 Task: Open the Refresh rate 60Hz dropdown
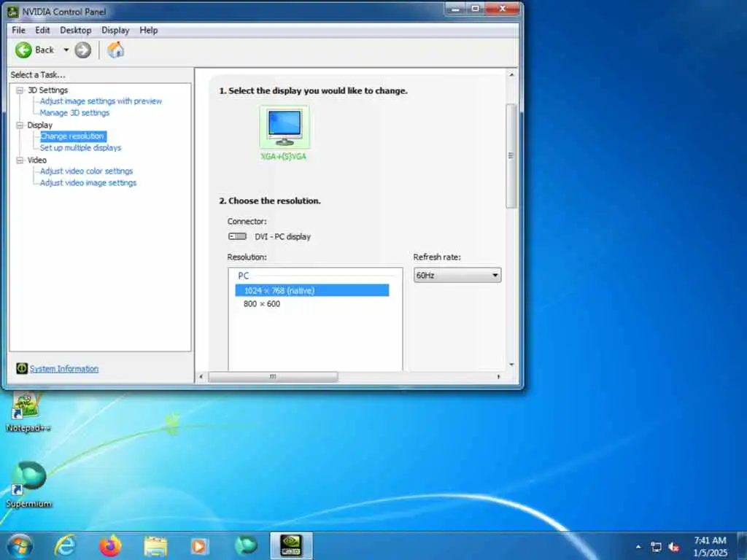(x=457, y=275)
